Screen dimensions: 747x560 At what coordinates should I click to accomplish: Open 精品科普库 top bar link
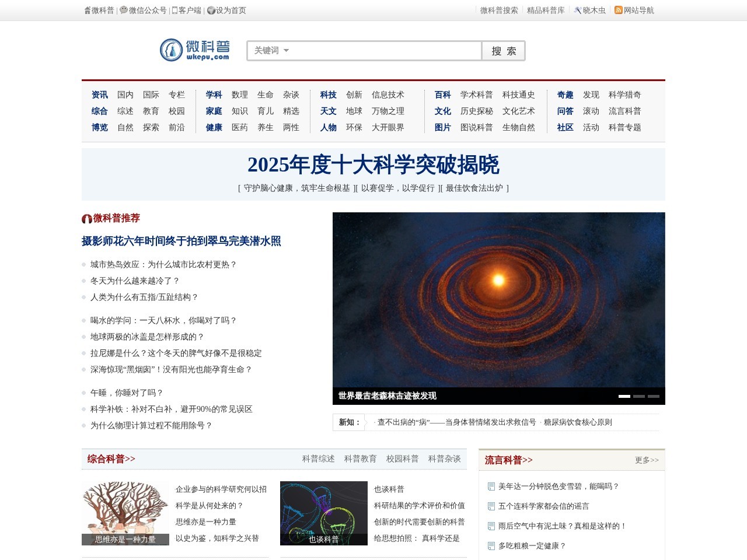pyautogui.click(x=546, y=10)
